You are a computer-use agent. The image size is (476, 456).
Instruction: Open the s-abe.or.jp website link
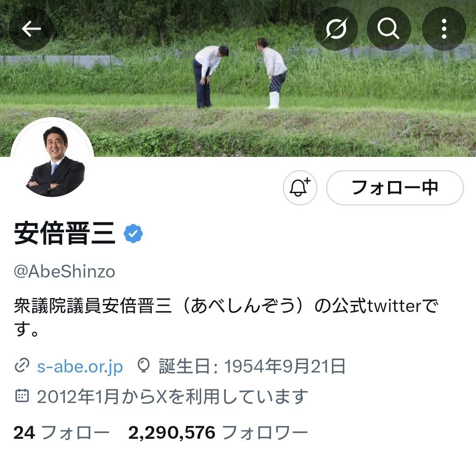[80, 367]
